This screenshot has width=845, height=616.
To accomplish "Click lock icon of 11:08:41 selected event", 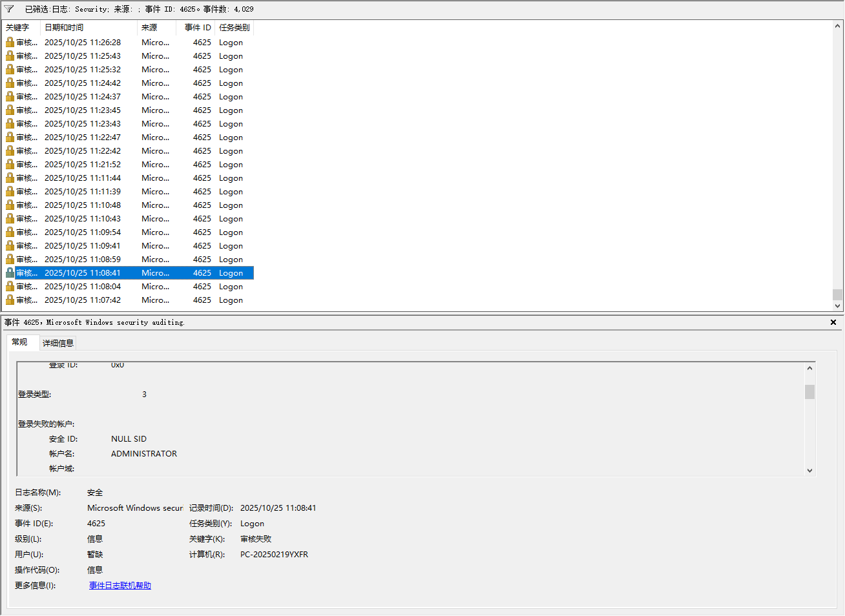I will [x=10, y=272].
